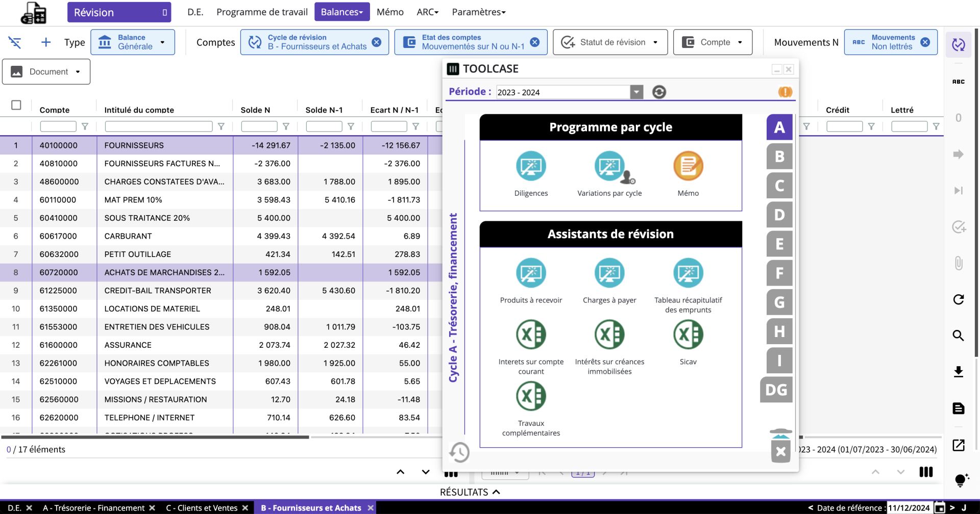Expand the Période dropdown
Screen dimensions: 980x514
(636, 92)
